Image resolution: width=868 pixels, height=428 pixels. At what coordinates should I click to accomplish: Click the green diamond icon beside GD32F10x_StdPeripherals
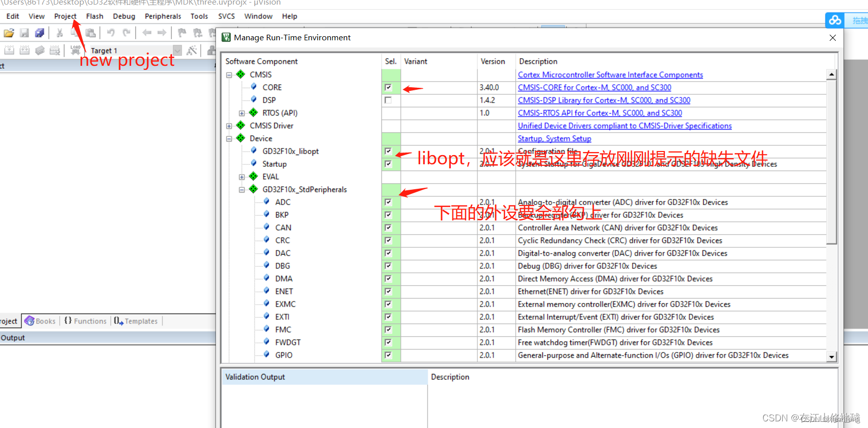pyautogui.click(x=253, y=189)
